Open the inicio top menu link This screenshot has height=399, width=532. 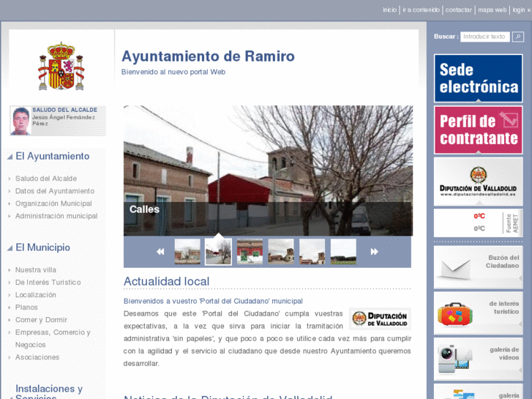[x=389, y=10]
